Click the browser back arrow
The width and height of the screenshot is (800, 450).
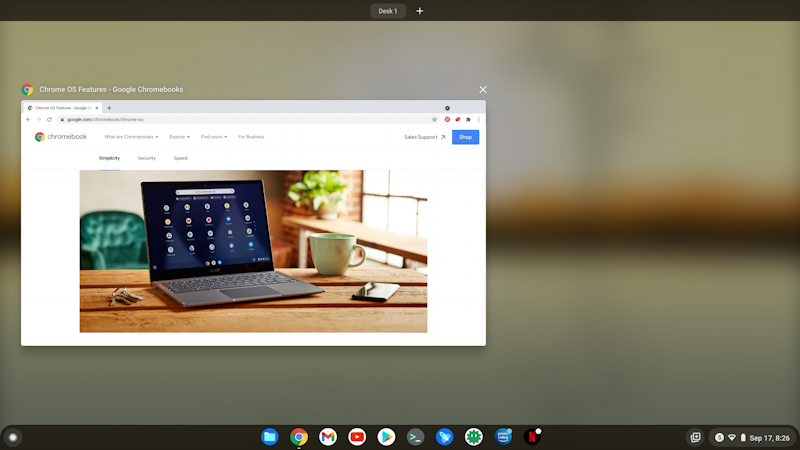click(29, 119)
